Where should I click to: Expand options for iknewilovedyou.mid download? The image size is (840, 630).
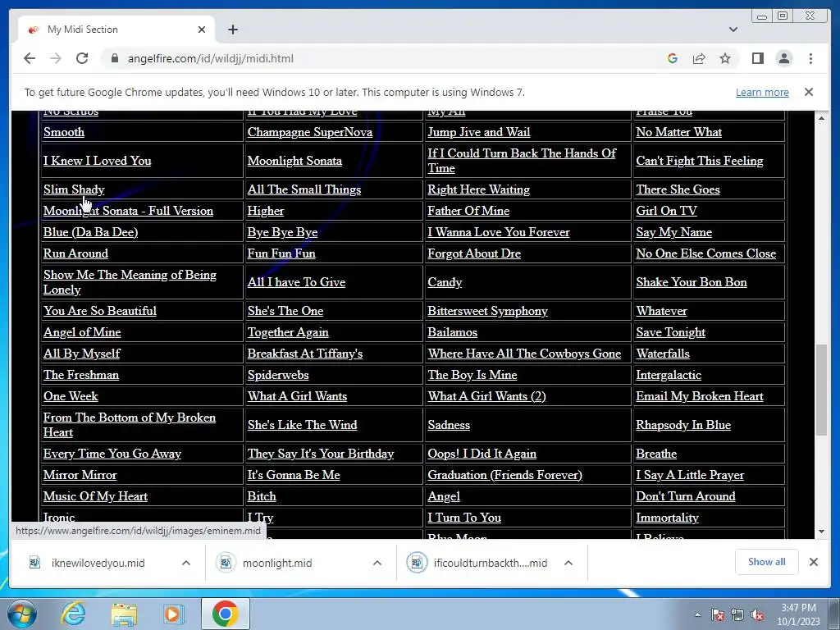[x=186, y=563]
